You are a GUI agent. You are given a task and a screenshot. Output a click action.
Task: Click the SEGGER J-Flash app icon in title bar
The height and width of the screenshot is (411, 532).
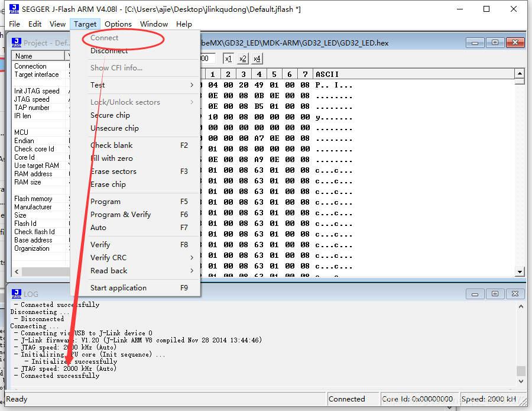point(14,9)
